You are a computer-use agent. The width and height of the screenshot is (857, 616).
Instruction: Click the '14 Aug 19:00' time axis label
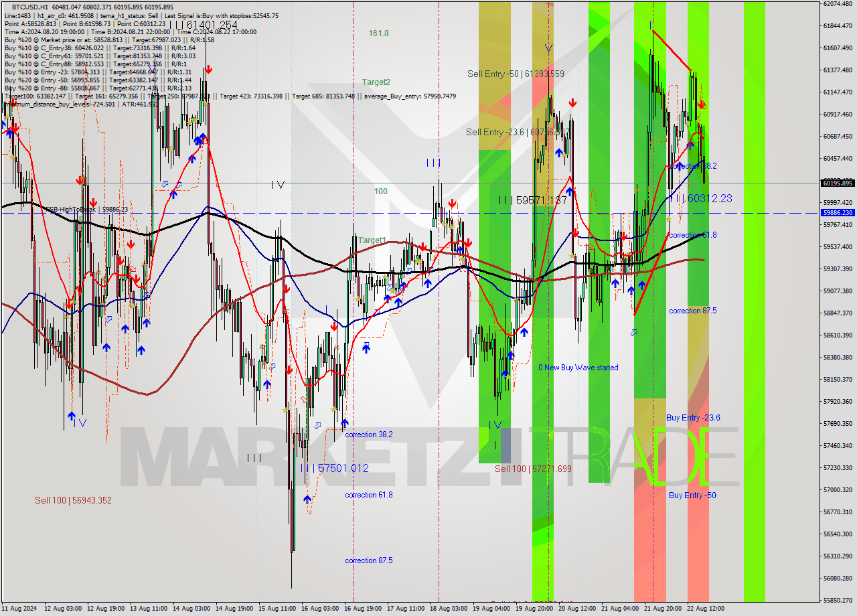[x=234, y=609]
